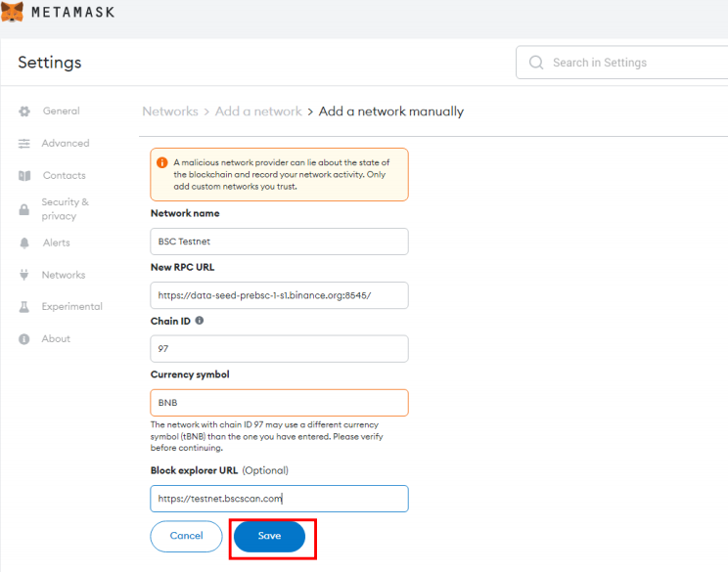Open General settings via gear icon

tap(24, 111)
